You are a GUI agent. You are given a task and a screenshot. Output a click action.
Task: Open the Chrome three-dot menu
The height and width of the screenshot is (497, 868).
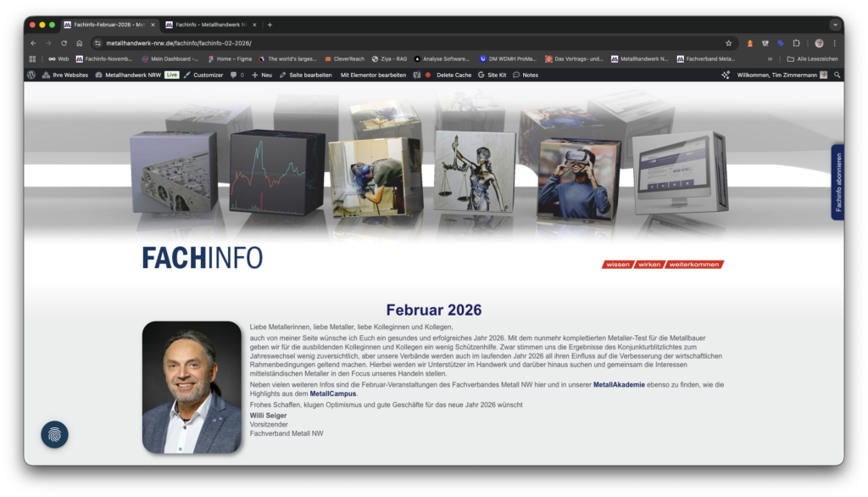click(834, 43)
